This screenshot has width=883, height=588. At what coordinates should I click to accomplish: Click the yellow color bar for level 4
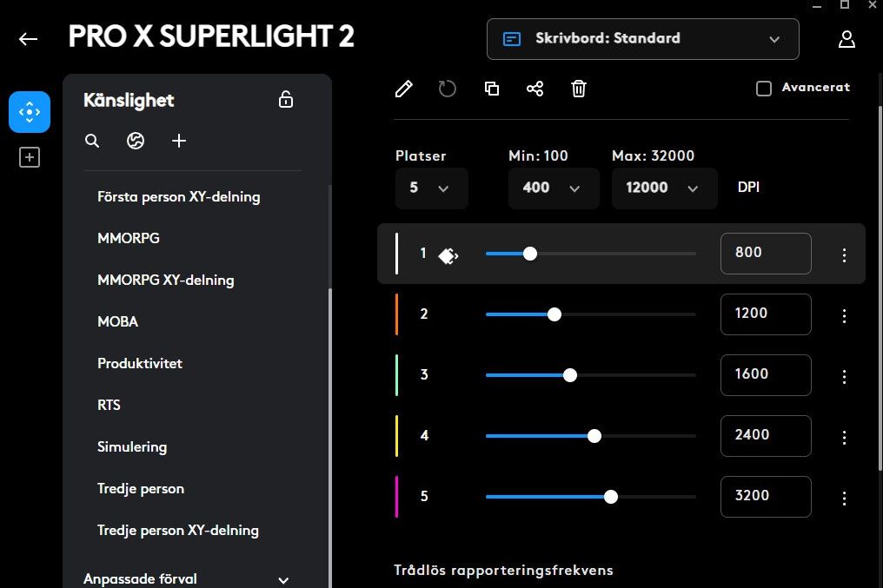pos(396,436)
